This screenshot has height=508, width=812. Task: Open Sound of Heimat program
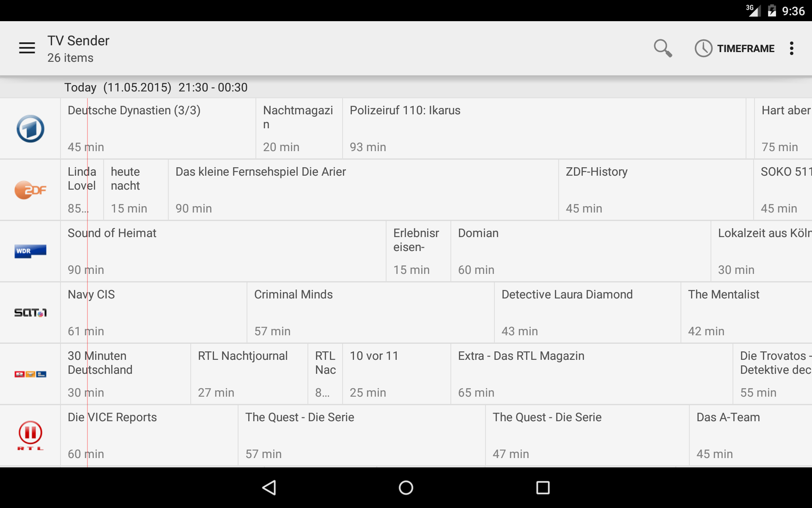click(223, 251)
